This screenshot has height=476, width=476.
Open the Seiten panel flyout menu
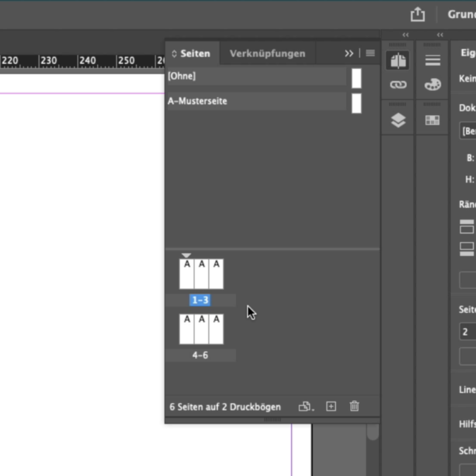click(x=370, y=53)
